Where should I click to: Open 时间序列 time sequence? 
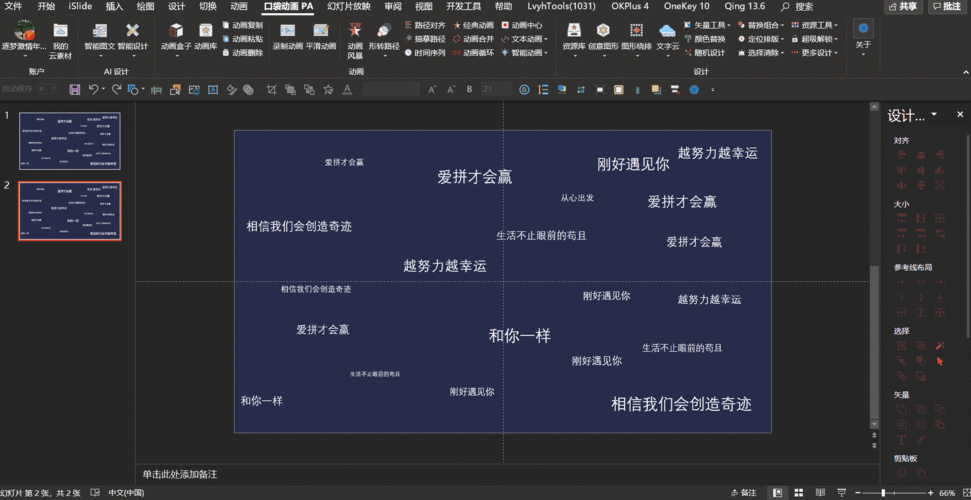pyautogui.click(x=425, y=53)
